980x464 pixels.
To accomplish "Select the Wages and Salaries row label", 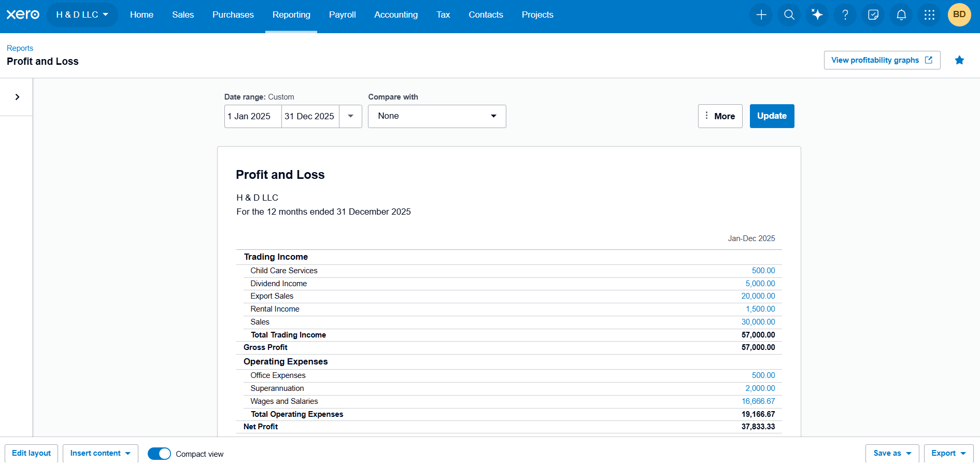I will (284, 401).
